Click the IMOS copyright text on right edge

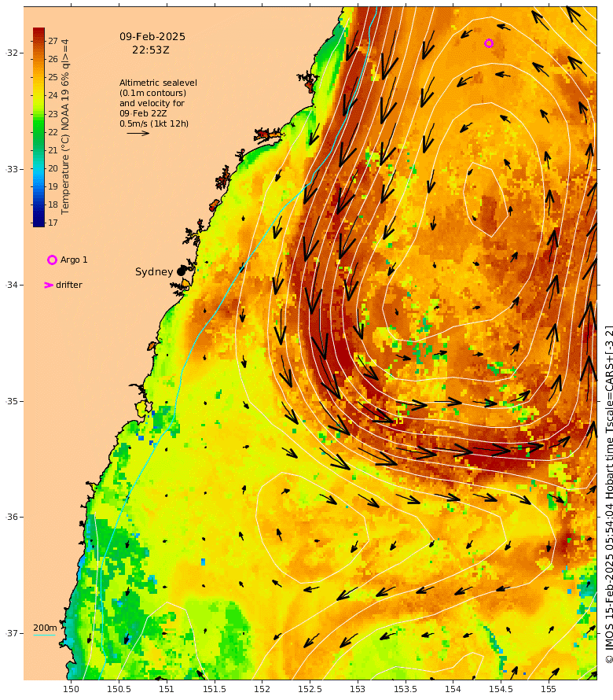click(x=608, y=494)
